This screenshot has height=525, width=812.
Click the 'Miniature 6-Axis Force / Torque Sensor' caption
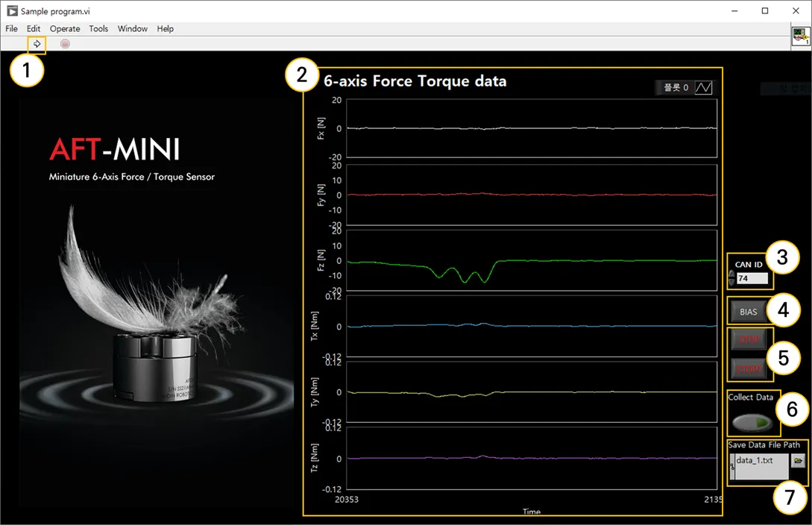[131, 177]
